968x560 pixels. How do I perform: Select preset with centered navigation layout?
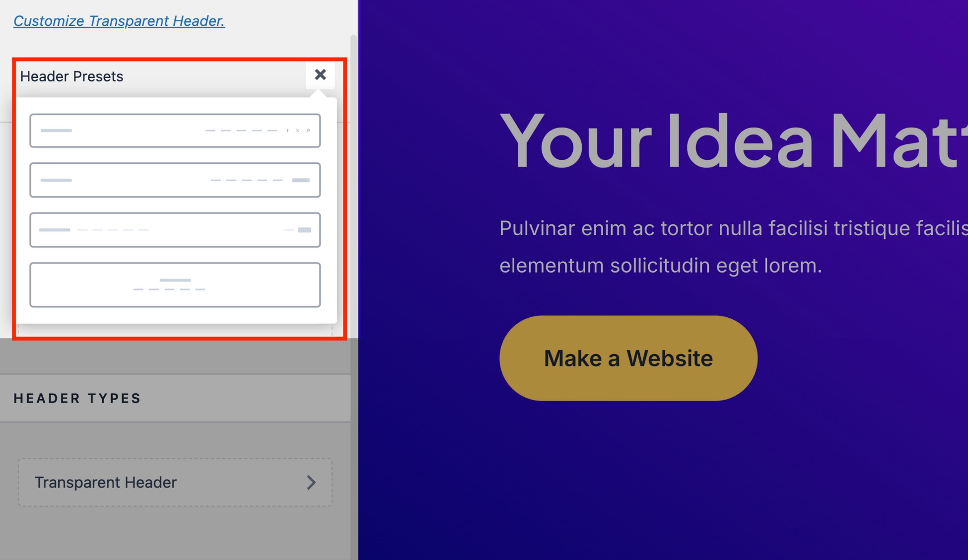tap(176, 283)
